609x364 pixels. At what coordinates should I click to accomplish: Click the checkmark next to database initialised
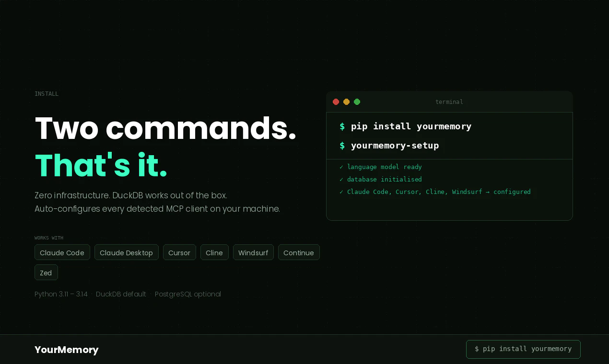[x=341, y=179]
